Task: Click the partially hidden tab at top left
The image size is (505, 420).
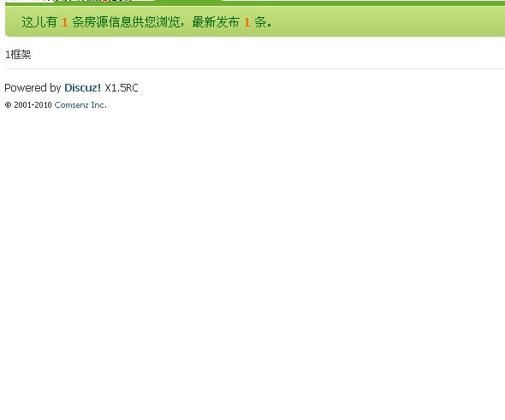Action: [80, 1]
